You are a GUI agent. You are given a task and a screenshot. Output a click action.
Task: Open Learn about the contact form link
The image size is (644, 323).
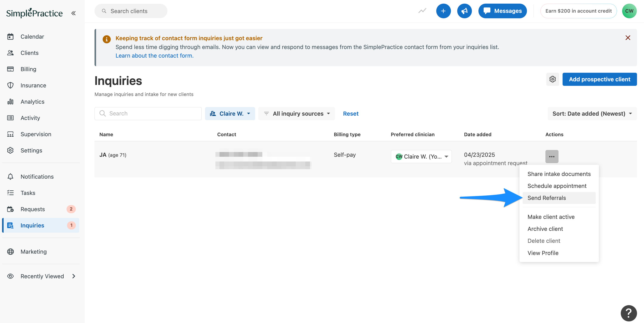pos(154,56)
